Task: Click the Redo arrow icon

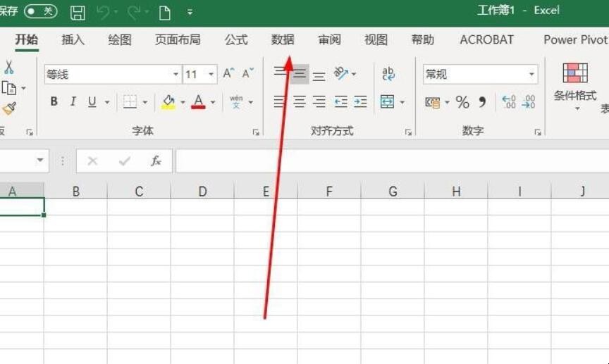Action: click(x=134, y=13)
